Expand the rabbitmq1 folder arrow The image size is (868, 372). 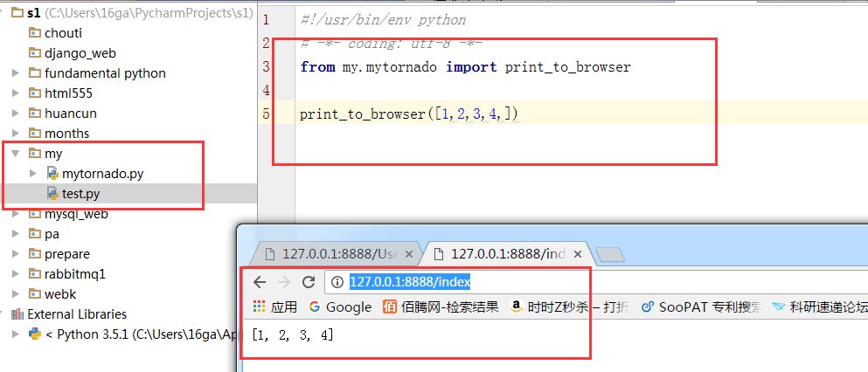[x=16, y=273]
